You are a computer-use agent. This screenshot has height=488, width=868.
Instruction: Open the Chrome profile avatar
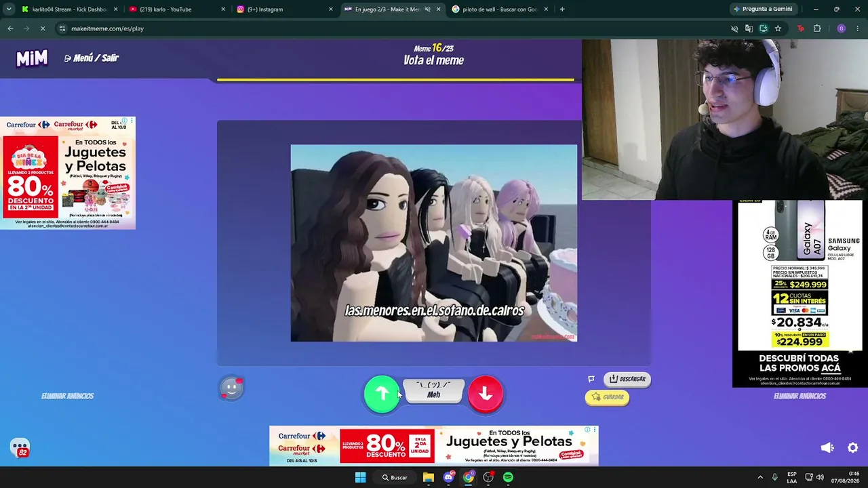pos(841,28)
